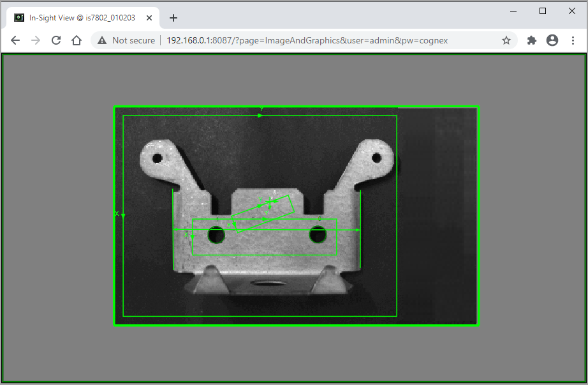Open the Chrome profile avatar icon

[x=552, y=40]
